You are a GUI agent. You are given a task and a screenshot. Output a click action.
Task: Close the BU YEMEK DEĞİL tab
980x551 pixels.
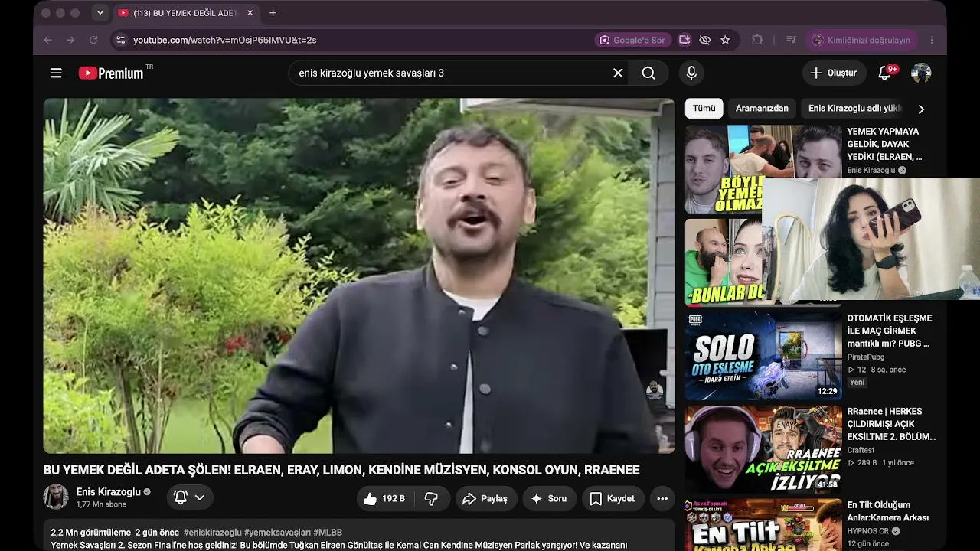pyautogui.click(x=250, y=13)
